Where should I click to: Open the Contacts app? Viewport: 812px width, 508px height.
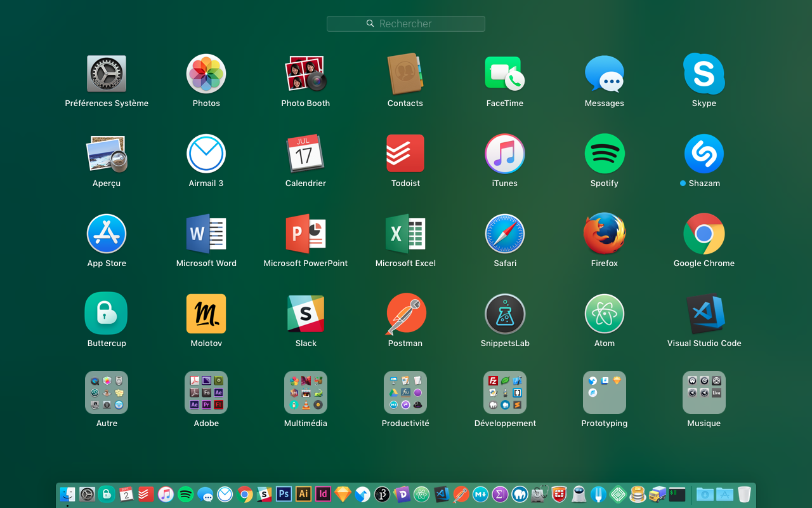405,74
